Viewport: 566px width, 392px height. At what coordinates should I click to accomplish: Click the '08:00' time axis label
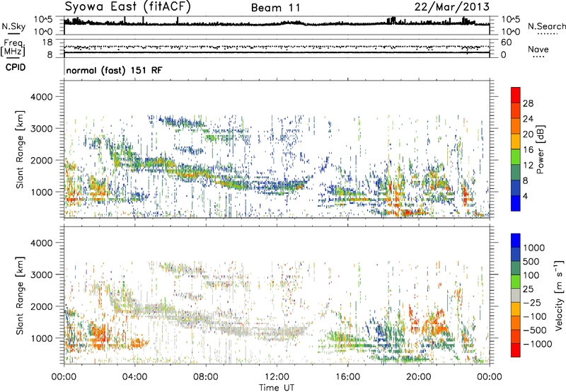click(x=206, y=377)
